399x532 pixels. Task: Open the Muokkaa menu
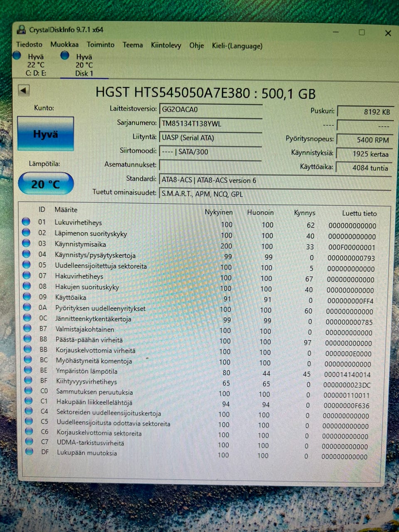tap(64, 44)
